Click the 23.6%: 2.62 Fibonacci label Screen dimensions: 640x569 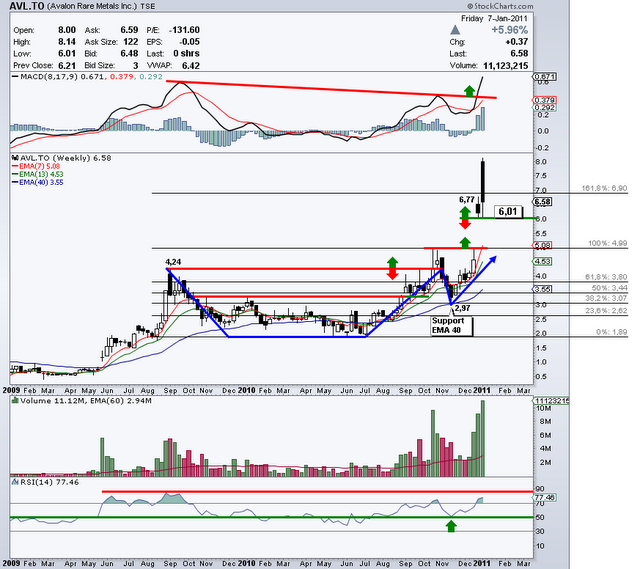[606, 311]
